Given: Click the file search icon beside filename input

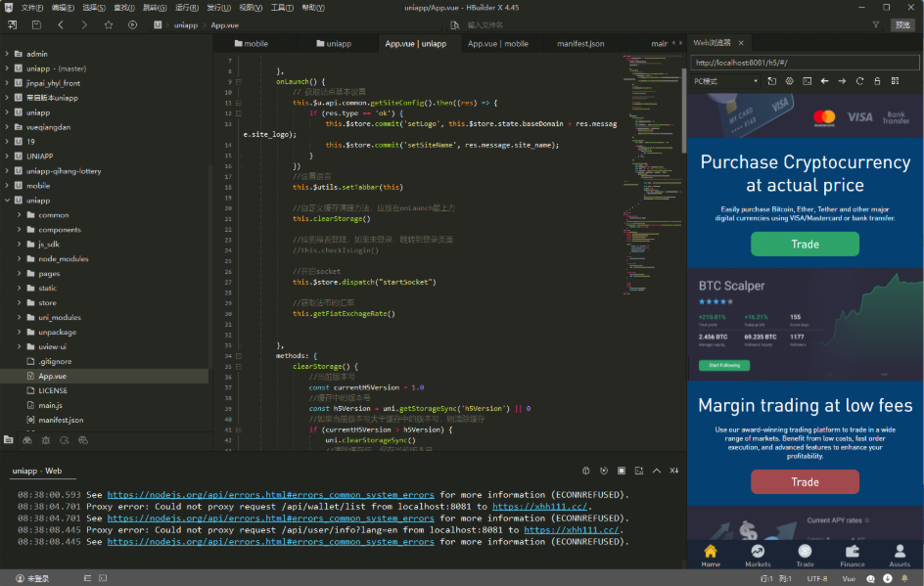Looking at the screenshot, I should point(455,24).
